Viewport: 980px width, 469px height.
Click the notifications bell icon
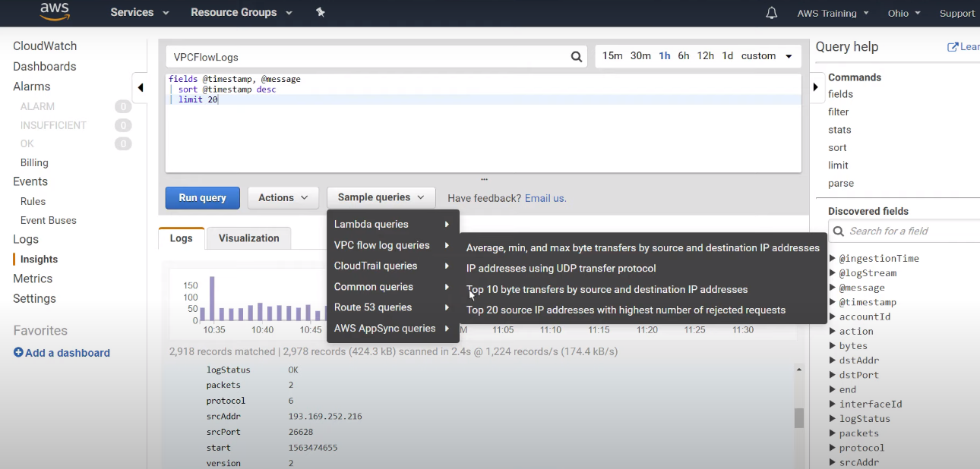(x=771, y=12)
